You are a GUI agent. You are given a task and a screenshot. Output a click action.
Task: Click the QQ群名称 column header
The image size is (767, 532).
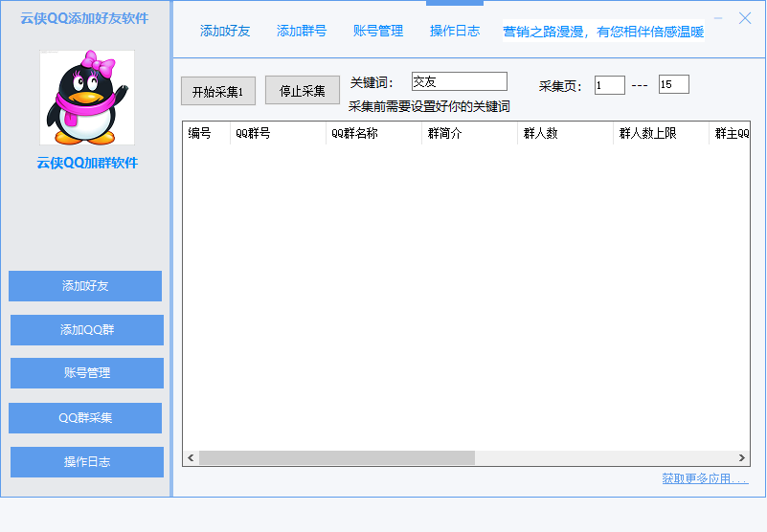coord(373,133)
